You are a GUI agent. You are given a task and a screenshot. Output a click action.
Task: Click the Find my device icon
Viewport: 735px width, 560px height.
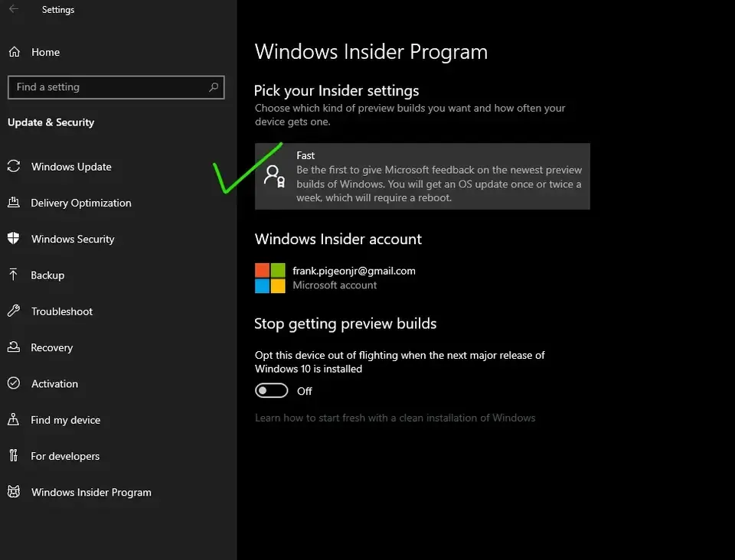[14, 419]
